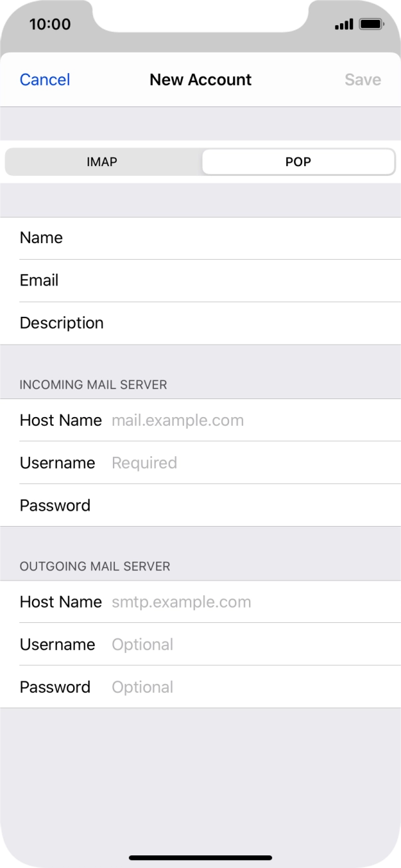Switch to the IMAP account type
401x868 pixels.
(102, 161)
